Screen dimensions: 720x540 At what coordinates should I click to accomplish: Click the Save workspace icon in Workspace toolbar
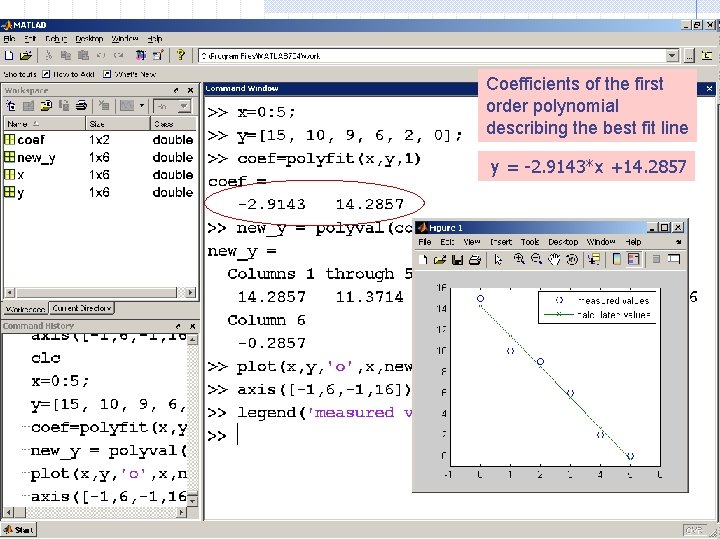(x=64, y=106)
